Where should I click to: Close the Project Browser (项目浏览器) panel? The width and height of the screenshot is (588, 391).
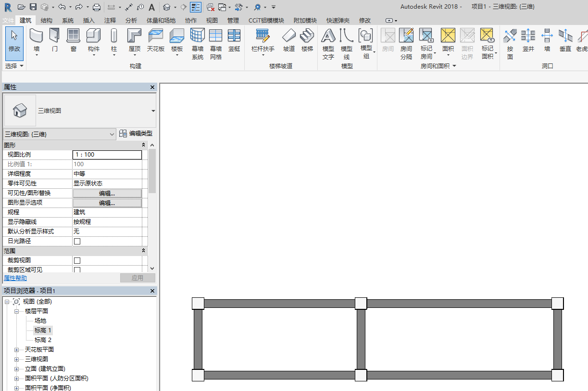point(152,291)
